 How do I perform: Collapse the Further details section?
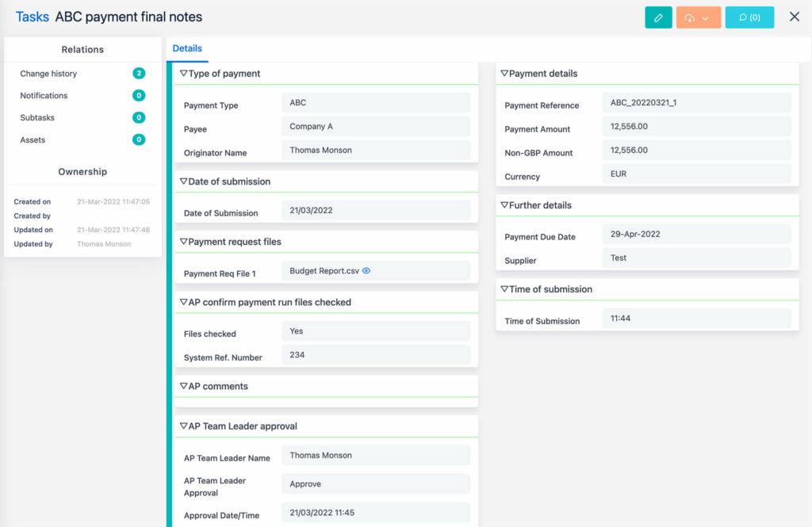click(504, 205)
